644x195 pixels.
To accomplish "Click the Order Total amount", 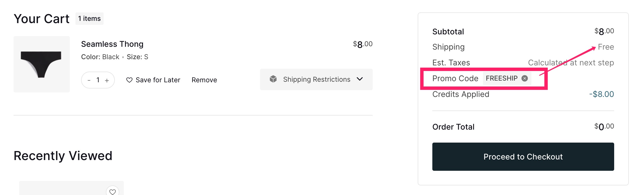I will click(604, 127).
